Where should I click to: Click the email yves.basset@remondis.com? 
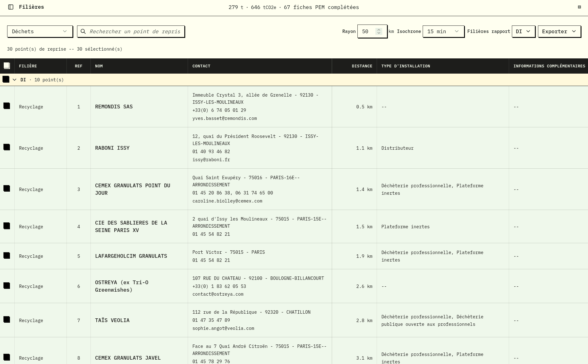[x=225, y=118]
